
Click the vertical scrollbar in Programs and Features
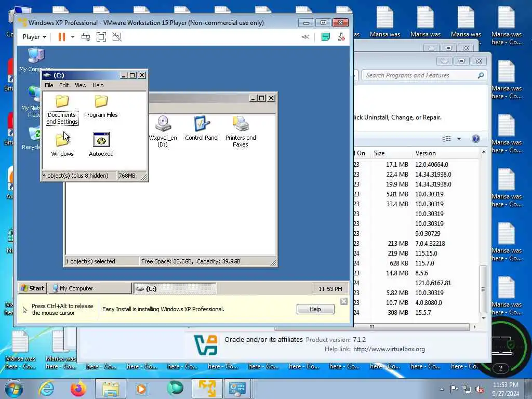pyautogui.click(x=484, y=289)
